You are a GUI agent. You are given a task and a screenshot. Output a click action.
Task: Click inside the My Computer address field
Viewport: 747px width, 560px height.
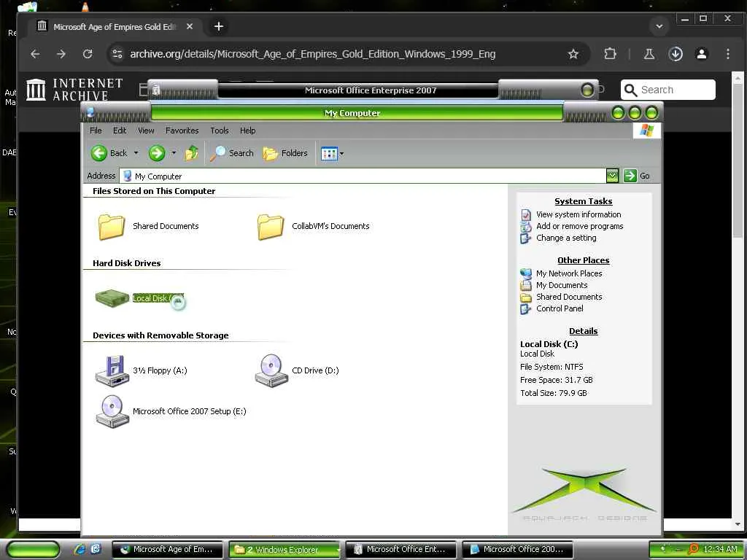[x=362, y=176]
